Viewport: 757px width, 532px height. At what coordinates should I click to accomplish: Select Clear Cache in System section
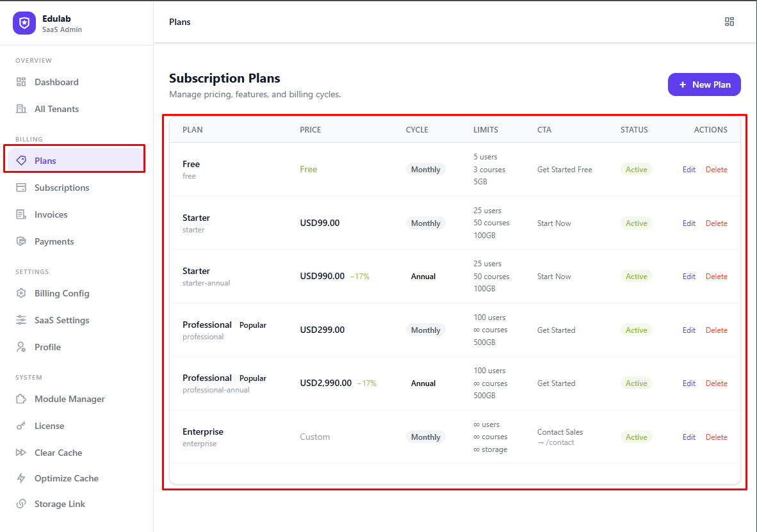pos(58,453)
